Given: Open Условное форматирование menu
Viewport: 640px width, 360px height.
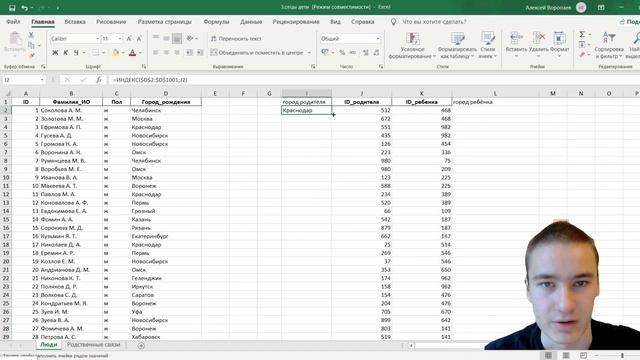Looking at the screenshot, I should 412,45.
